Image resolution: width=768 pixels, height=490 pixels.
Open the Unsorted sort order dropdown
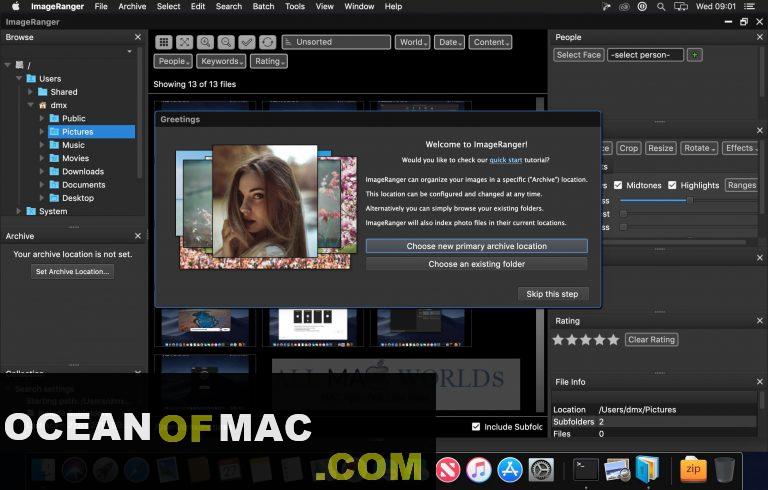(x=336, y=42)
